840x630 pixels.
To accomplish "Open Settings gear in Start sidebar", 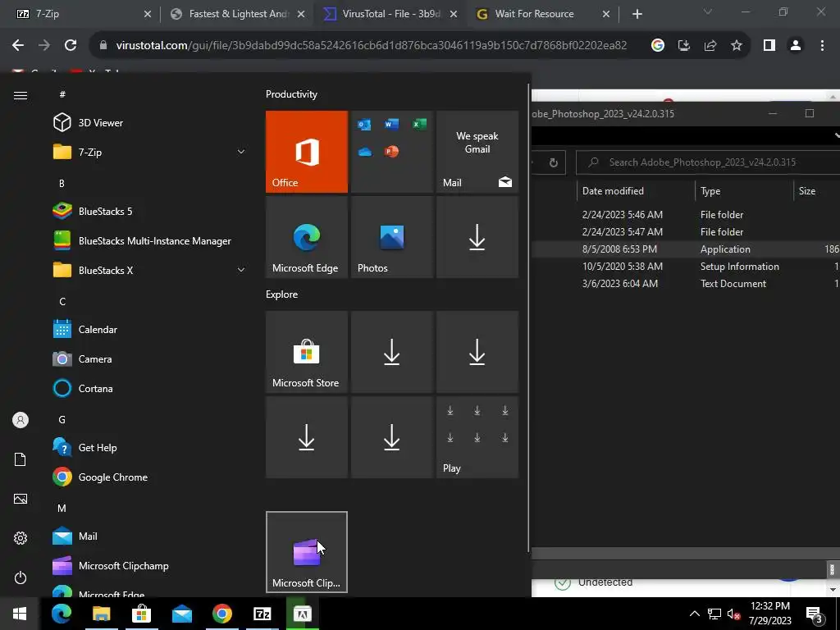I will coord(21,538).
